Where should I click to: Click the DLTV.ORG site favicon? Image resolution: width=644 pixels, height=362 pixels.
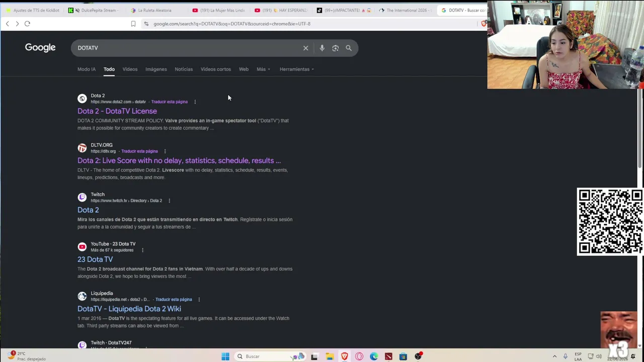(x=82, y=148)
